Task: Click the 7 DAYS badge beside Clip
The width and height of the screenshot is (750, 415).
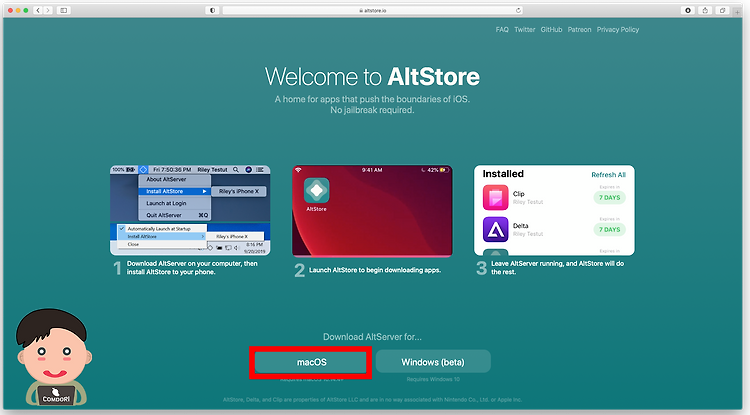Action: tap(609, 197)
